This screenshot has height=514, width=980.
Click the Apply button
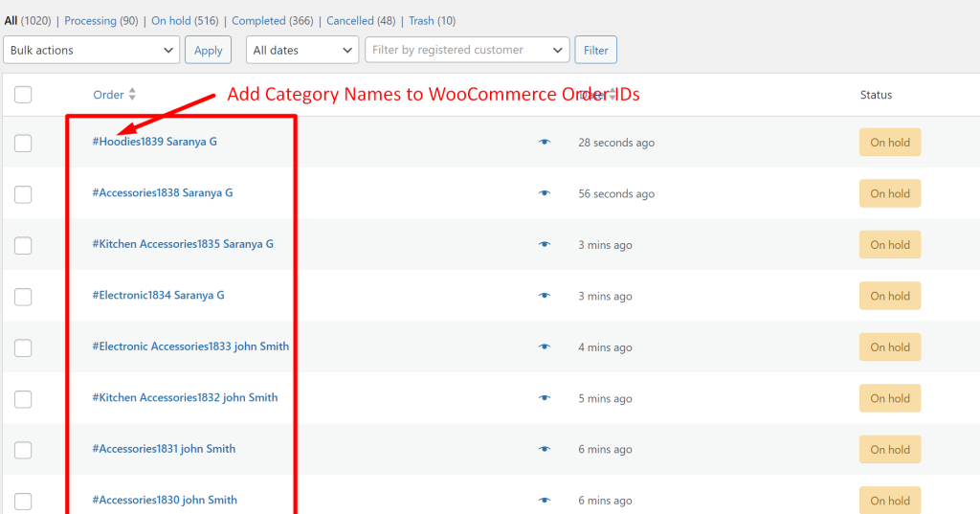pyautogui.click(x=208, y=50)
